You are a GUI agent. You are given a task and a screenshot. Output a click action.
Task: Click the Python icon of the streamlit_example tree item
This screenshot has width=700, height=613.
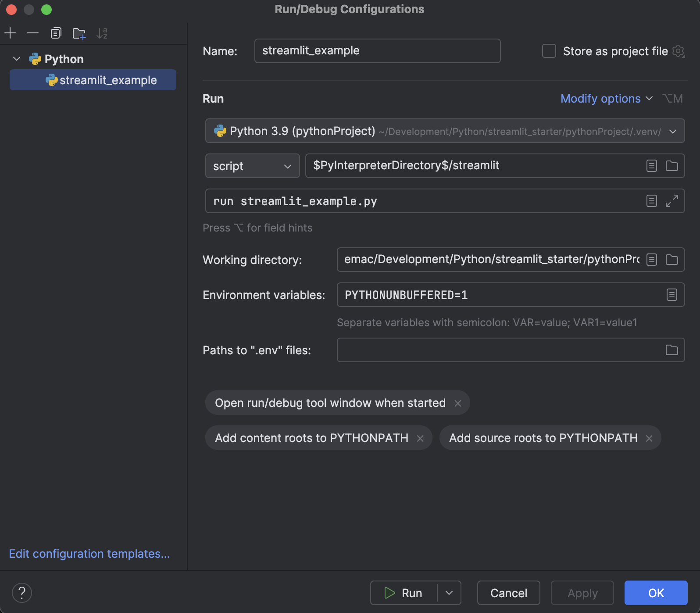[x=52, y=80]
